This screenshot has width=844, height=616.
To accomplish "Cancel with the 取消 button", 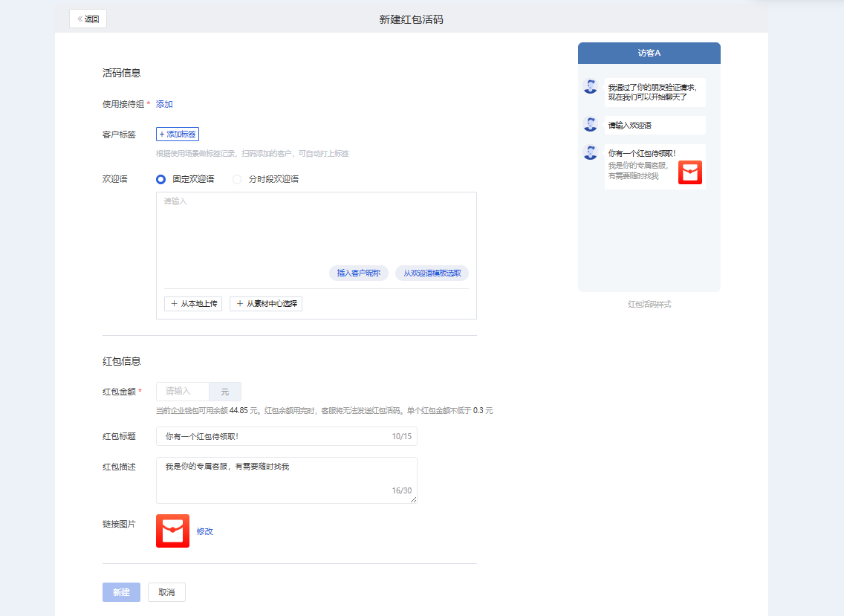I will coord(167,592).
